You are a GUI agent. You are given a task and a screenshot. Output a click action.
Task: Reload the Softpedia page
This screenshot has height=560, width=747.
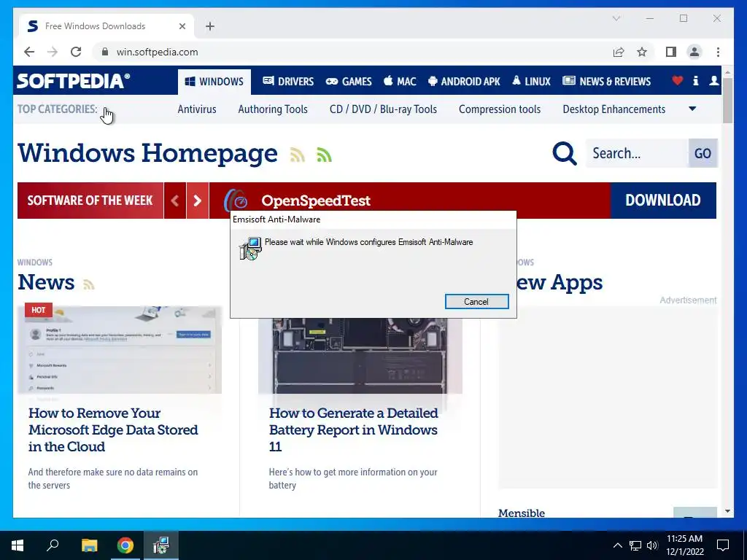point(76,52)
